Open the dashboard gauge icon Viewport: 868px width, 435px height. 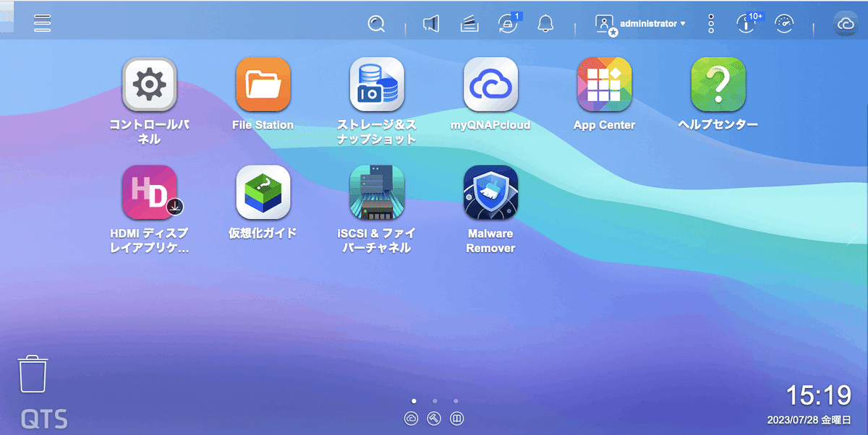click(x=784, y=24)
